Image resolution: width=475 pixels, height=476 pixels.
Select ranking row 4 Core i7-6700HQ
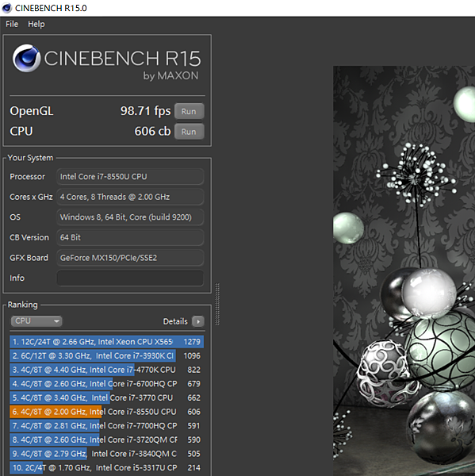tap(106, 383)
